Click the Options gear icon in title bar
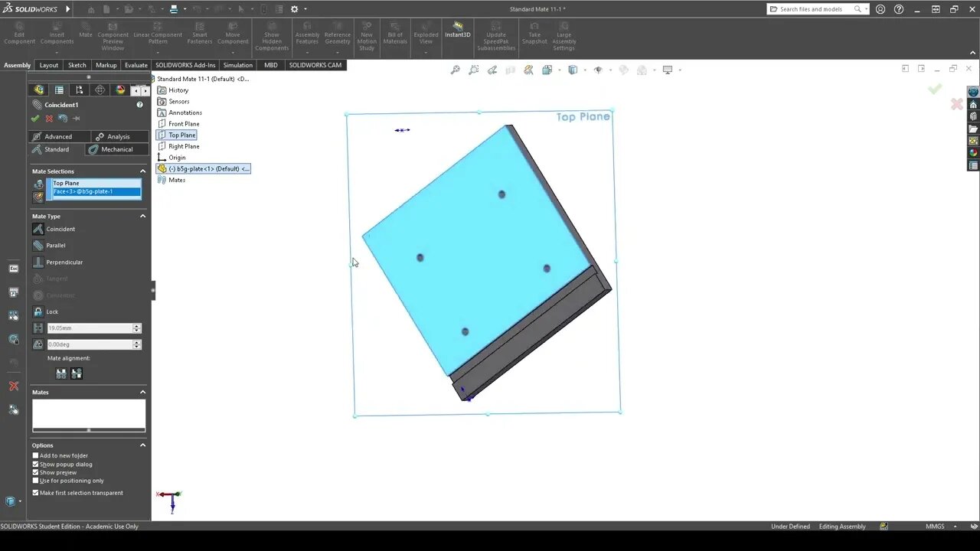This screenshot has height=551, width=980. coord(294,9)
